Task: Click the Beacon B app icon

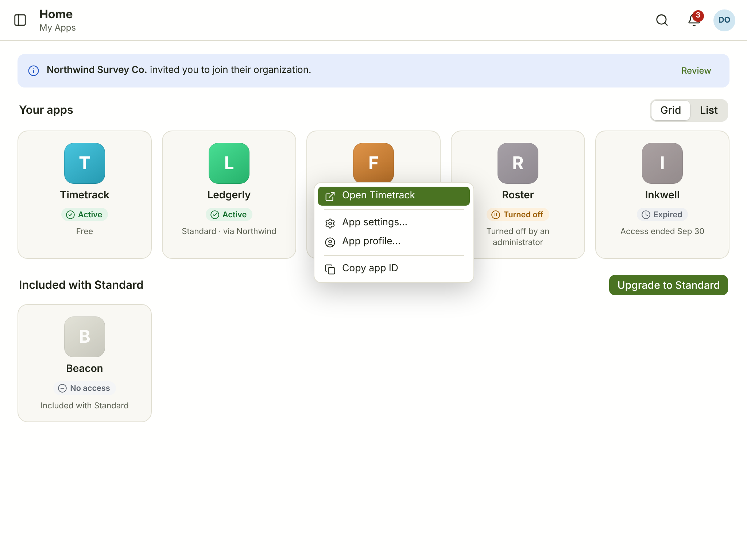Action: pyautogui.click(x=85, y=337)
